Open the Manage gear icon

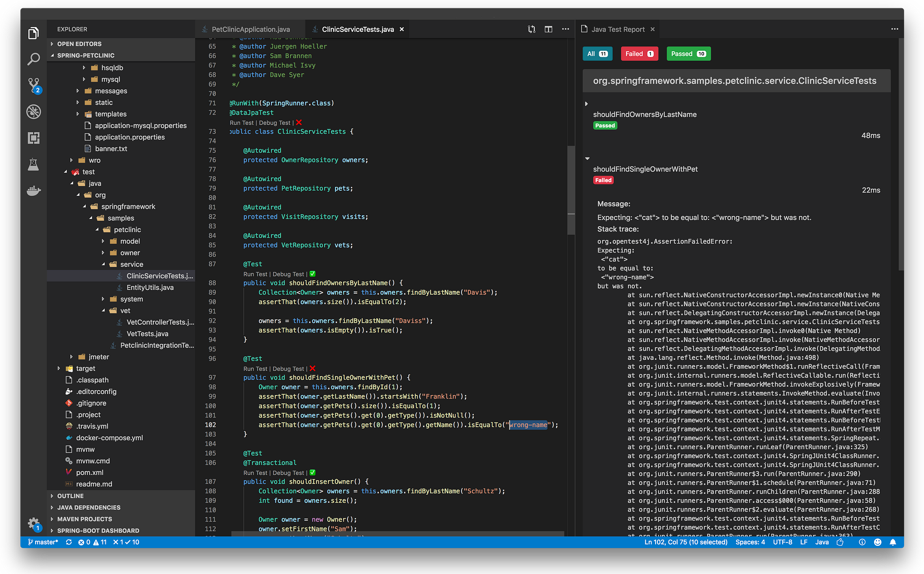pyautogui.click(x=33, y=524)
